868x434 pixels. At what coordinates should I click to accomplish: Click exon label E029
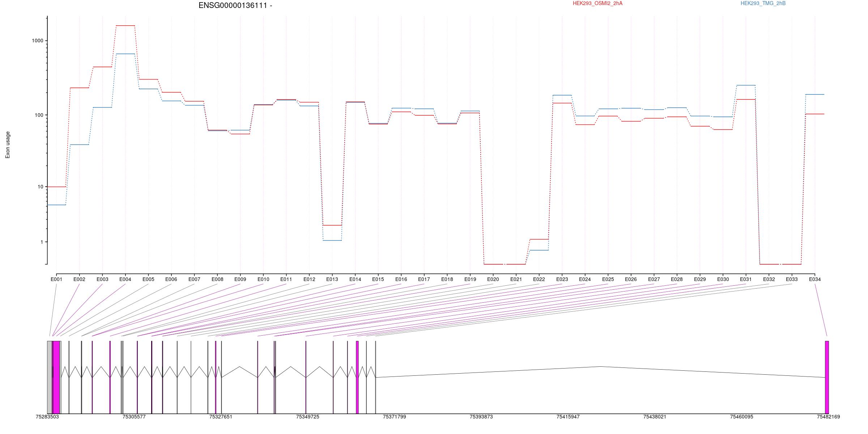(700, 279)
